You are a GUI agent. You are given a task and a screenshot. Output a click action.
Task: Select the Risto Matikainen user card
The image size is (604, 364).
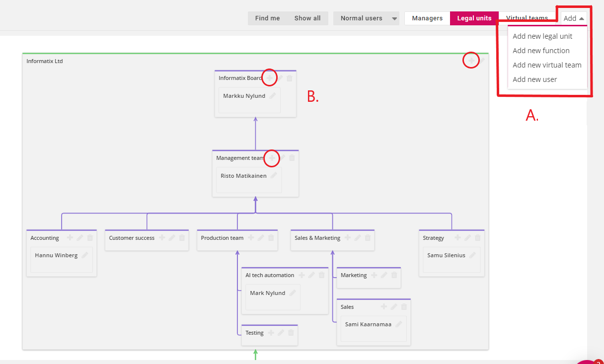click(x=249, y=180)
